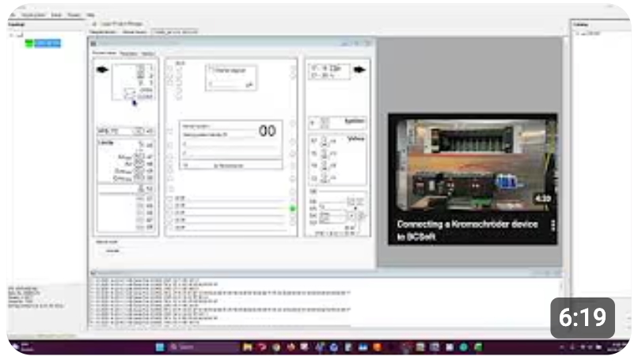This screenshot has width=638, height=364.
Task: Click the green status indicator in the center panel
Action: click(x=292, y=208)
